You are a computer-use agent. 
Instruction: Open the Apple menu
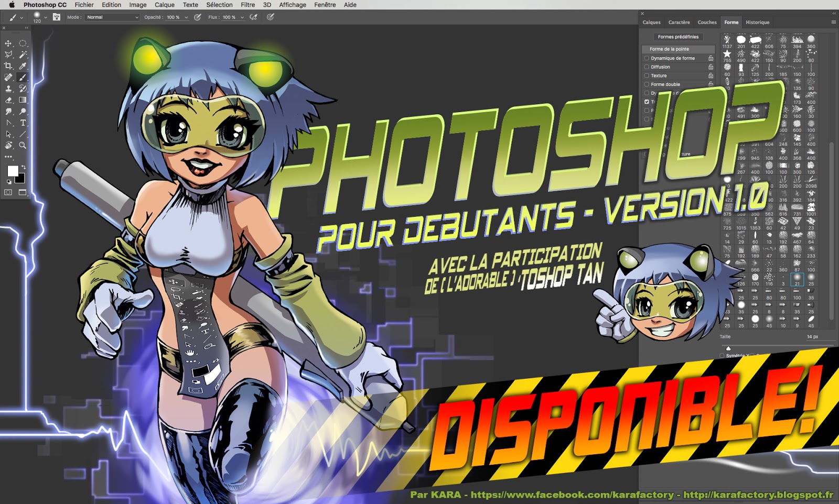[x=12, y=5]
